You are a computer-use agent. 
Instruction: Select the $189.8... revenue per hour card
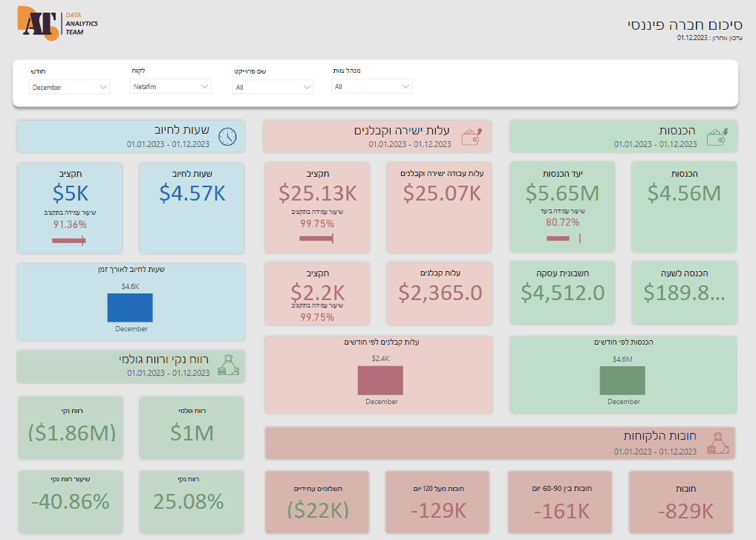pyautogui.click(x=684, y=293)
